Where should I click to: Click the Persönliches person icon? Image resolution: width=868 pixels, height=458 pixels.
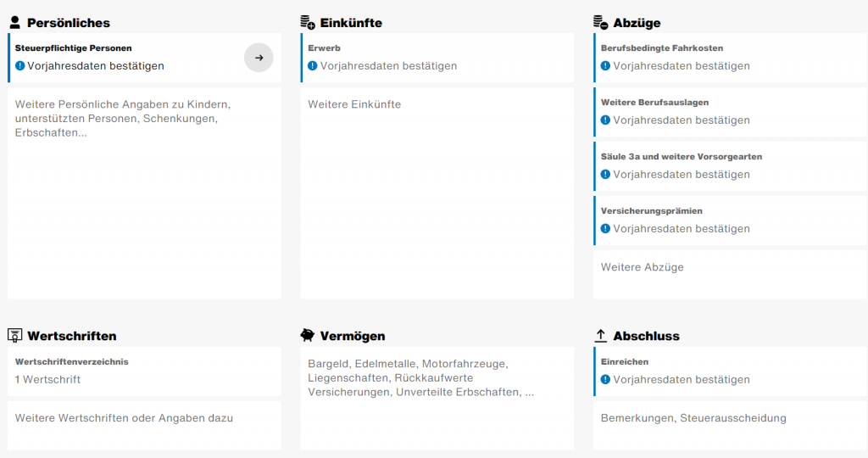[15, 22]
